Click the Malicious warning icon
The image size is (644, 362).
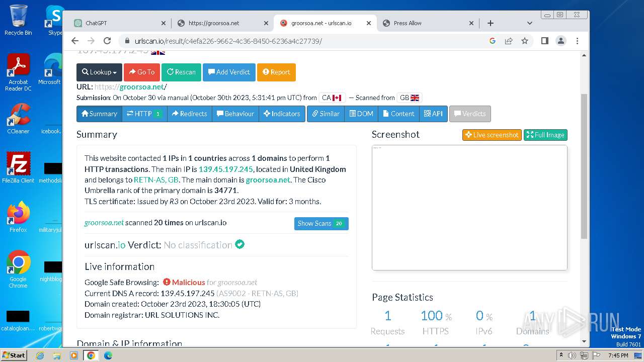click(x=167, y=282)
